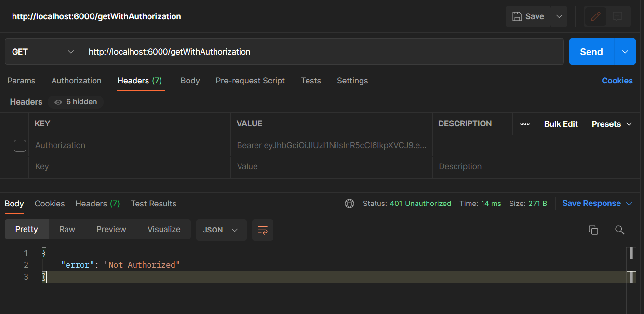Viewport: 644px width, 314px height.
Task: Expand the Save Response dropdown arrow
Action: pyautogui.click(x=629, y=204)
